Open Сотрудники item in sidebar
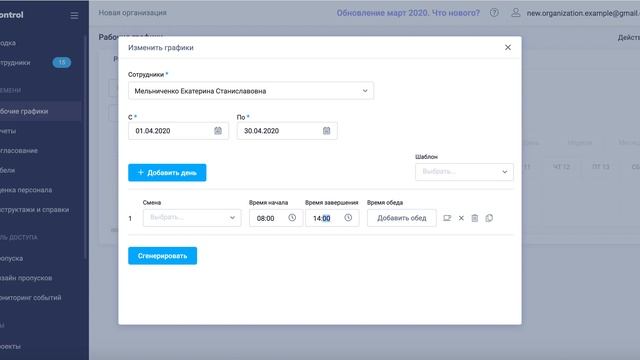The width and height of the screenshot is (640, 360). click(x=15, y=63)
